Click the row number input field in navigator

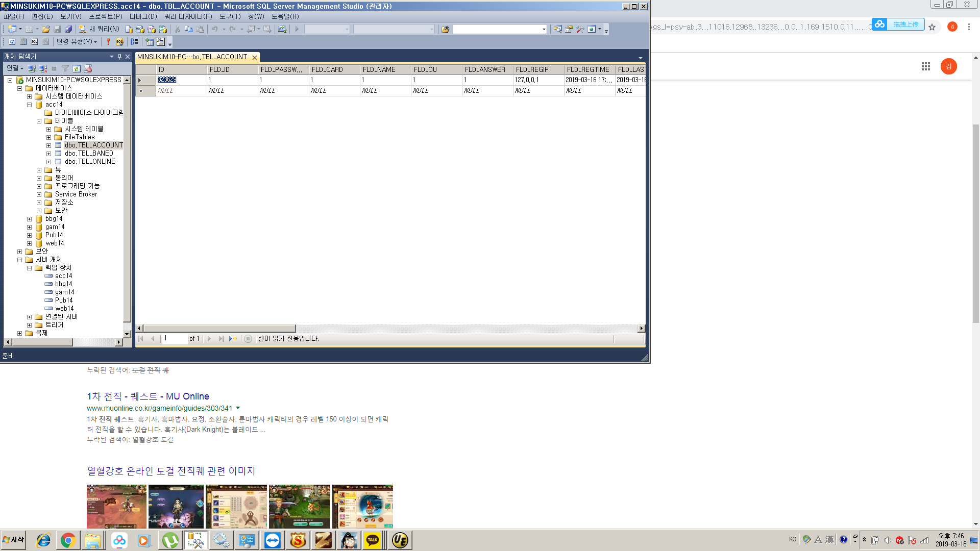click(175, 339)
